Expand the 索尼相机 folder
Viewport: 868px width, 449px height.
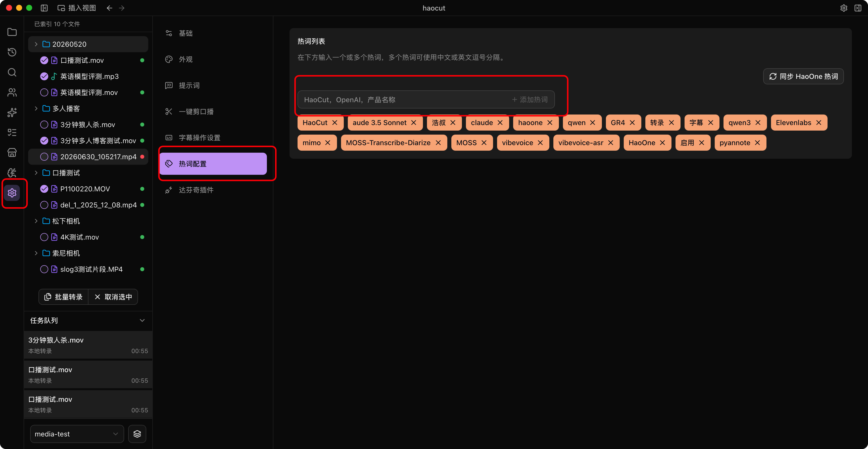(36, 253)
